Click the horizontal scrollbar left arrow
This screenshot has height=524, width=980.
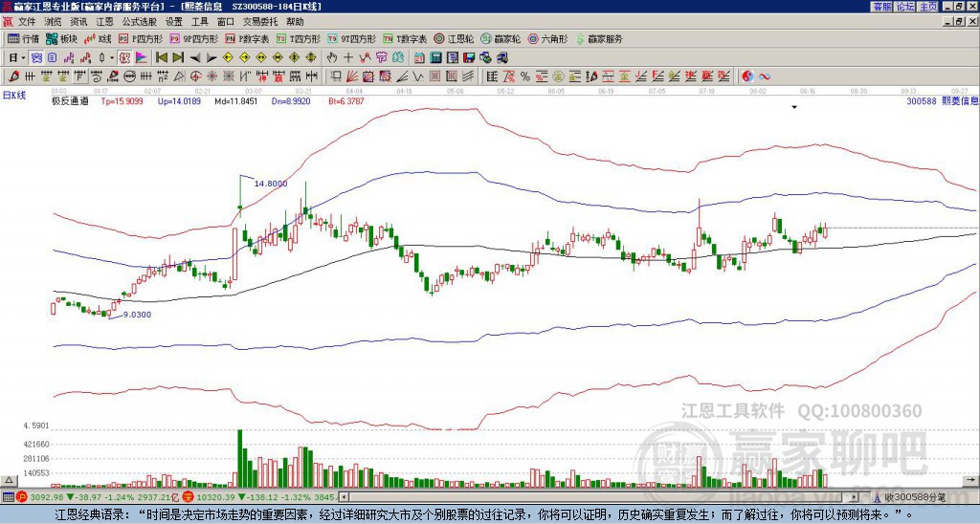coord(344,497)
